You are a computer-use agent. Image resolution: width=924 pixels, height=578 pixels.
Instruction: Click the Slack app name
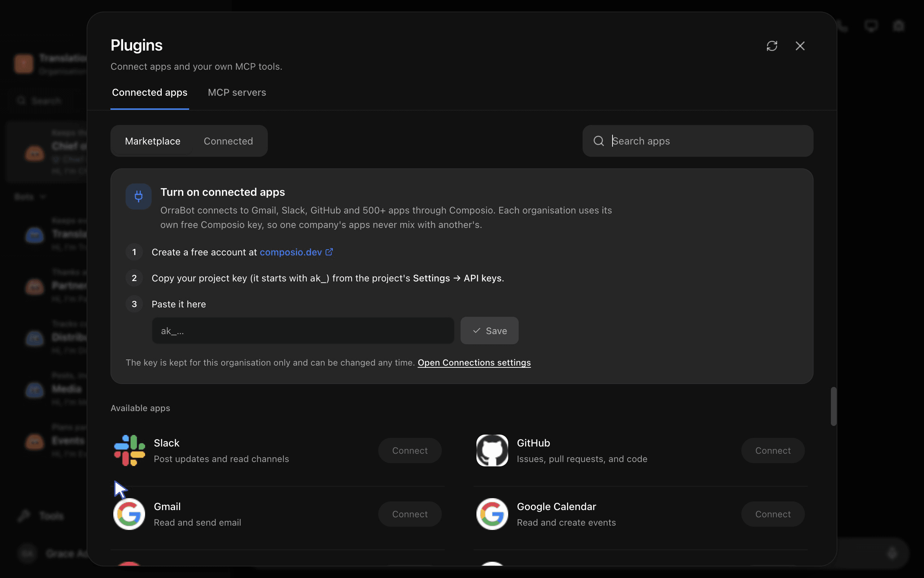pyautogui.click(x=166, y=443)
